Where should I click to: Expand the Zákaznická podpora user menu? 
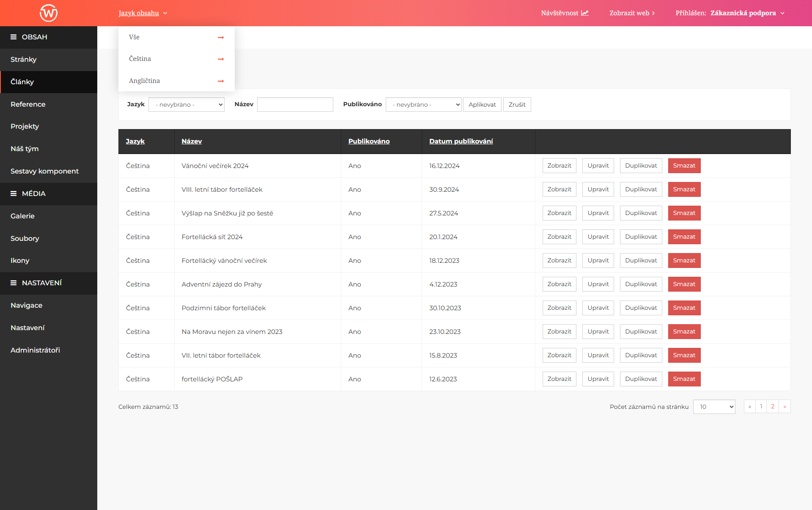(x=747, y=13)
